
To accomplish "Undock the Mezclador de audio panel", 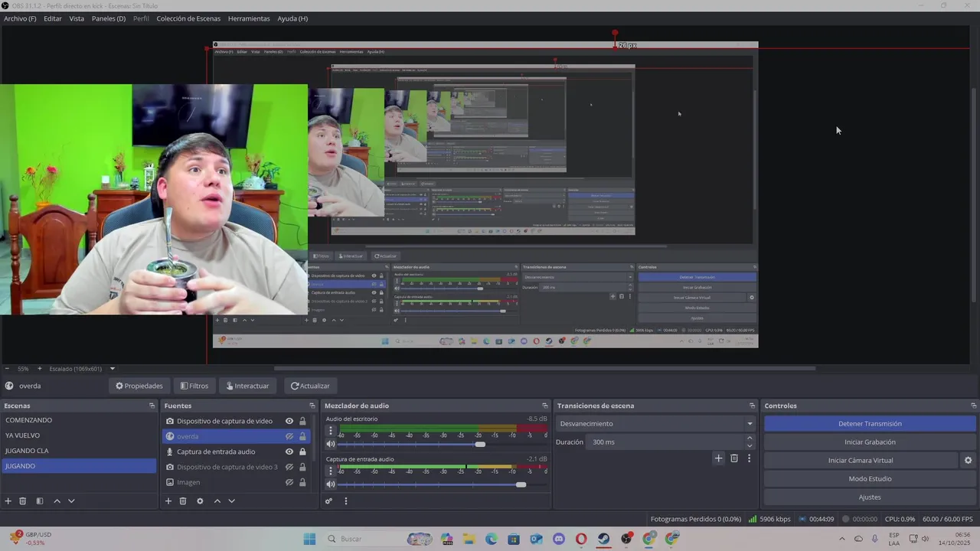I will click(x=544, y=406).
